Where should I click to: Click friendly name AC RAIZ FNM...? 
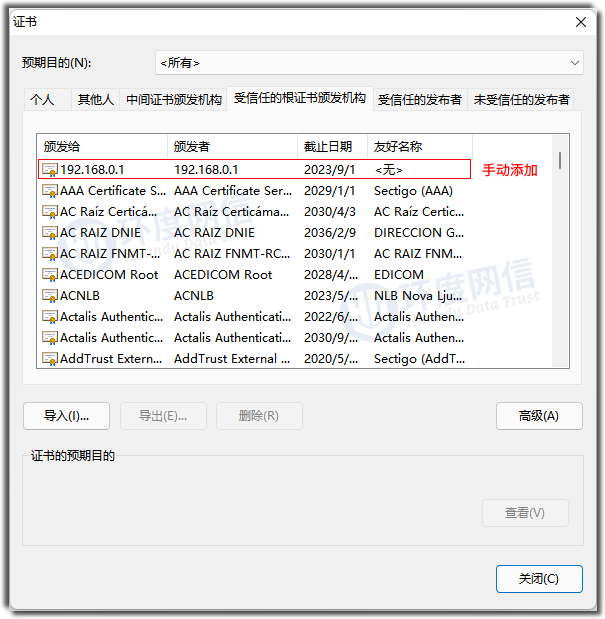pyautogui.click(x=418, y=254)
